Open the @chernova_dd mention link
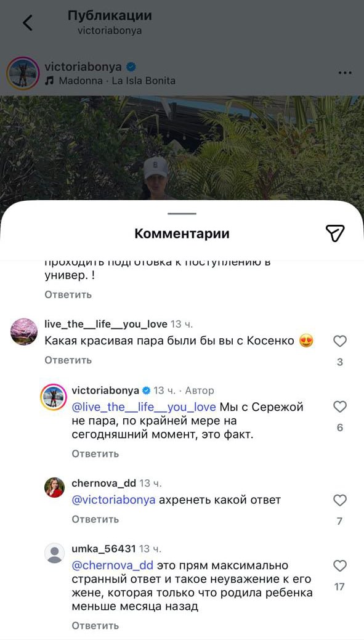 click(112, 565)
